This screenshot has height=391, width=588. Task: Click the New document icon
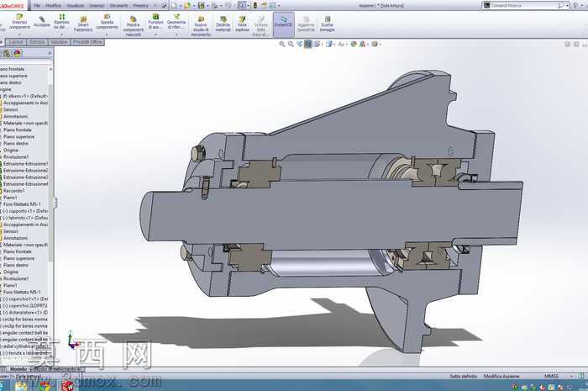coord(174,5)
